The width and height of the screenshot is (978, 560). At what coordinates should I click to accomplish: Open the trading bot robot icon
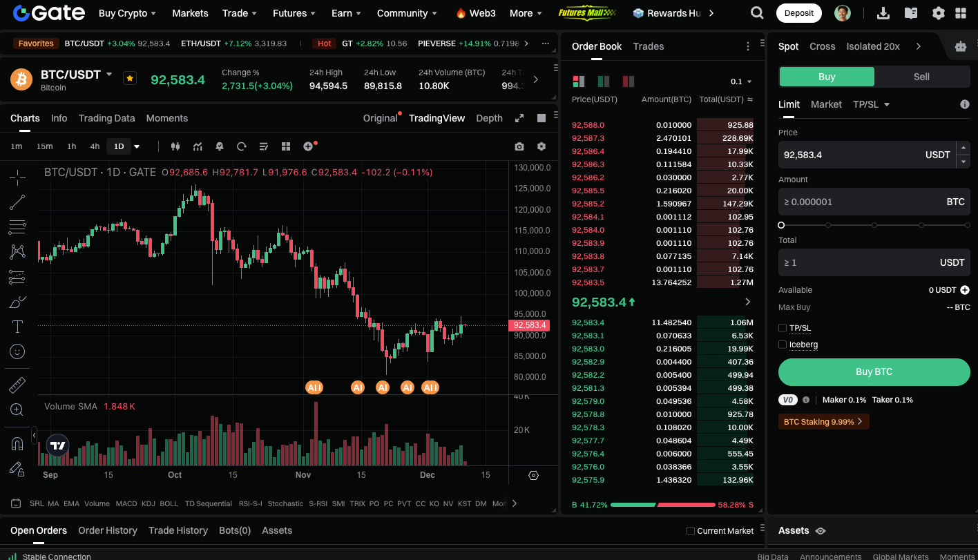coord(961,46)
